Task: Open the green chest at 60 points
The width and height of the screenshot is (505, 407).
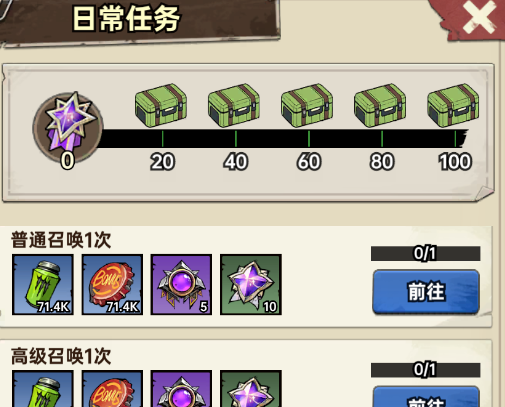Action: point(307,105)
